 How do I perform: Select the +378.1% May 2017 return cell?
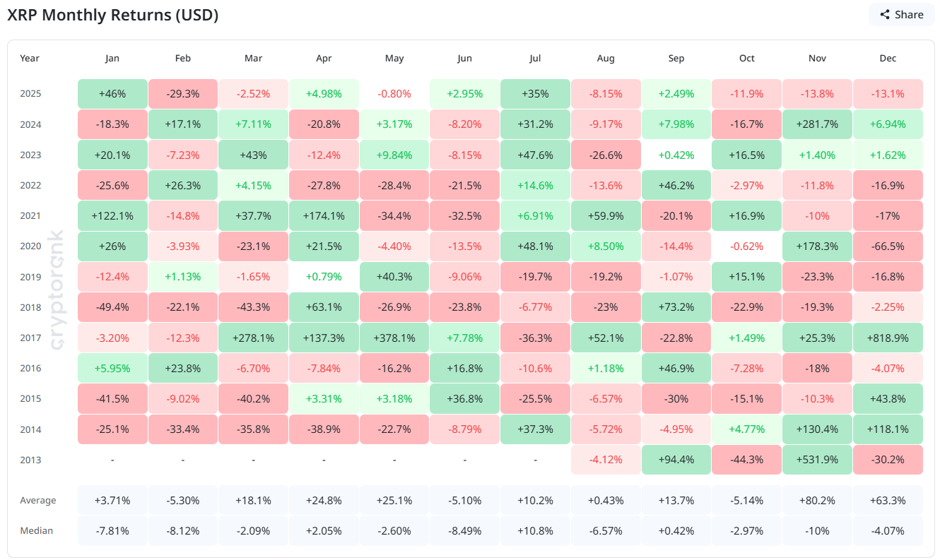coord(394,338)
